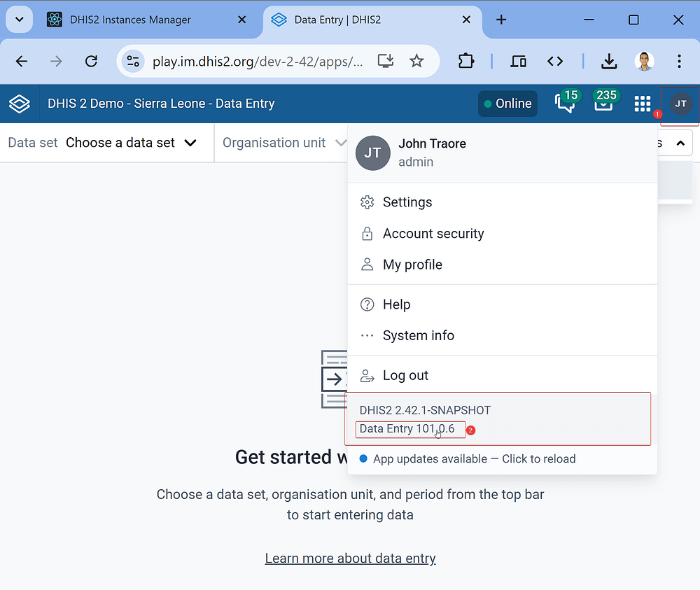The image size is (700, 590).
Task: Click App updates available reload item
Action: [x=502, y=459]
